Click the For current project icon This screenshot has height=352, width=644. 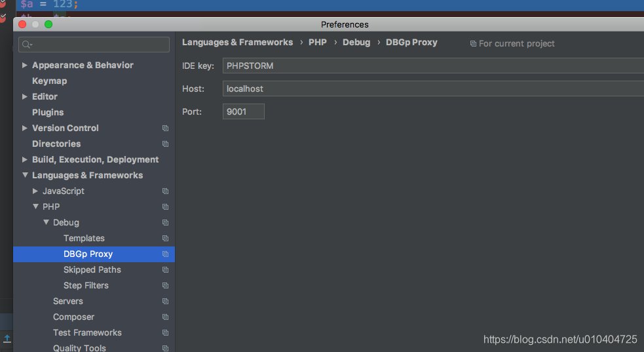(x=473, y=43)
